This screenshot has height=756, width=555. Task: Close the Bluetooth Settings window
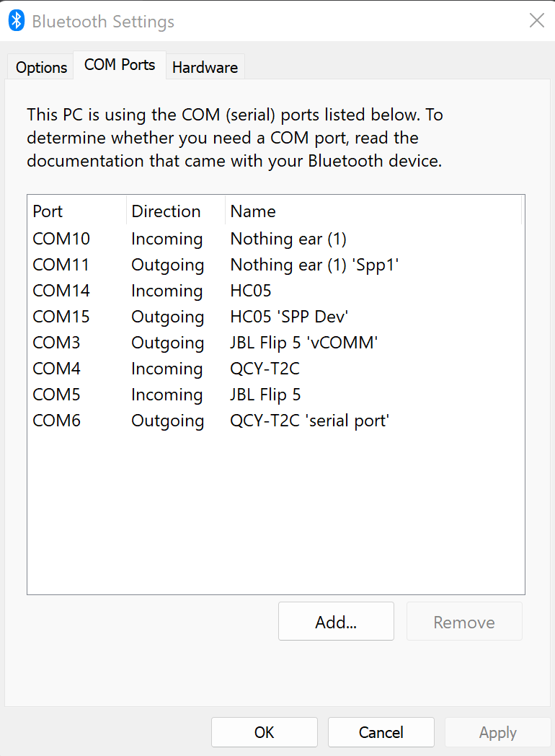click(x=537, y=21)
